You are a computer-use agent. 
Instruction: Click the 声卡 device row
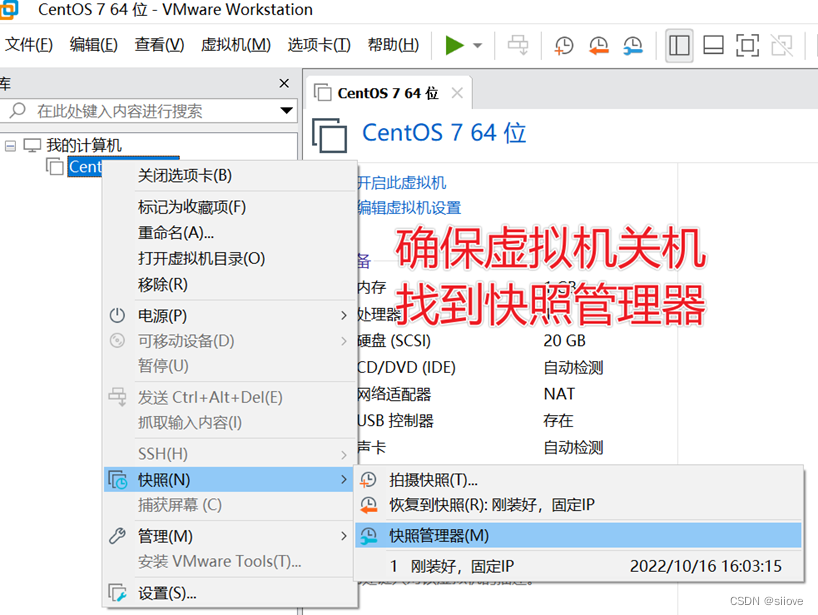click(x=480, y=448)
